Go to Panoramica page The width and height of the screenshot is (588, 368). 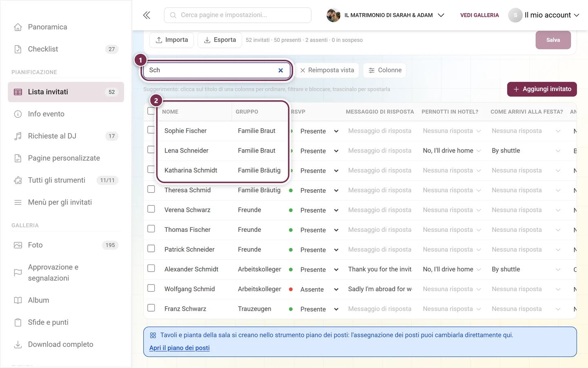pyautogui.click(x=66, y=27)
